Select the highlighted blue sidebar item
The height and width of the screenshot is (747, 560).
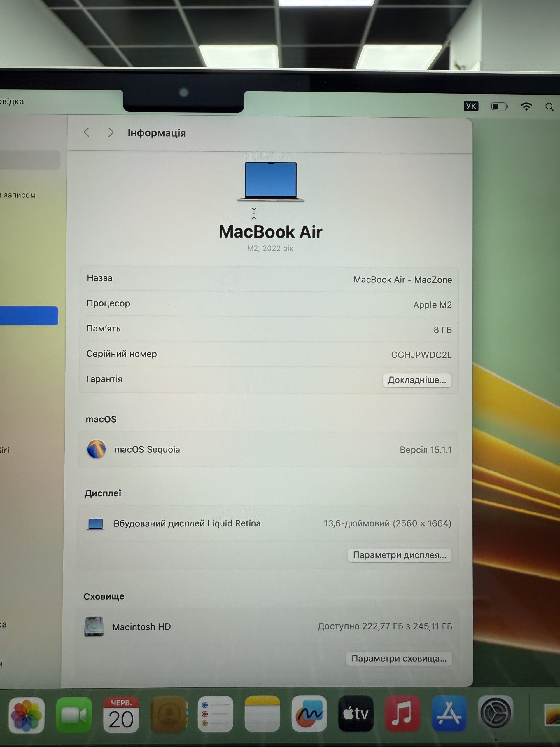point(29,316)
